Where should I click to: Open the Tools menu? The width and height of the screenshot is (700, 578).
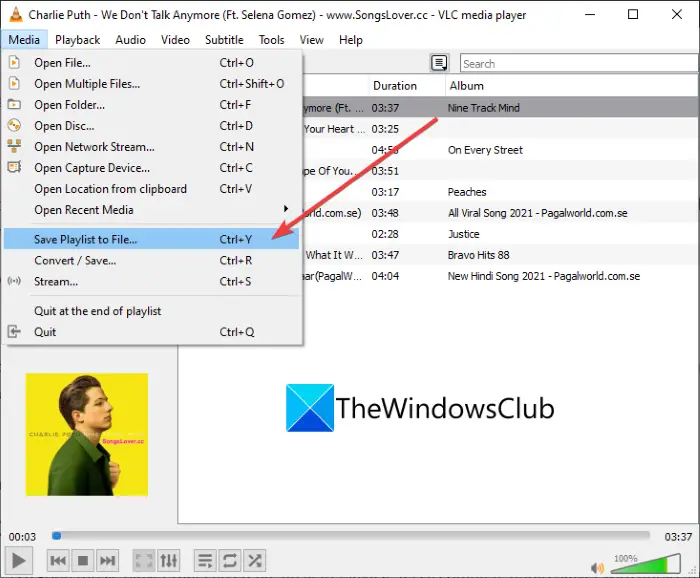coord(271,40)
